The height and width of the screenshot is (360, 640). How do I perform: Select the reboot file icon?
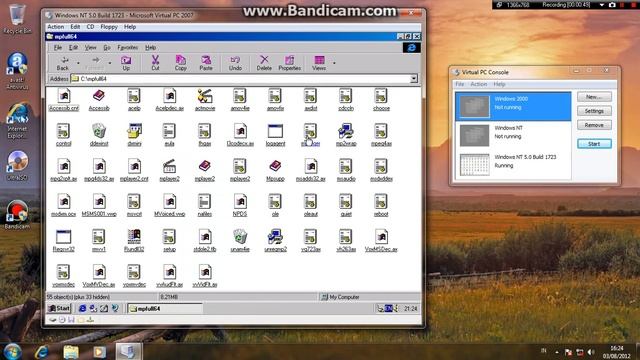[x=381, y=205]
